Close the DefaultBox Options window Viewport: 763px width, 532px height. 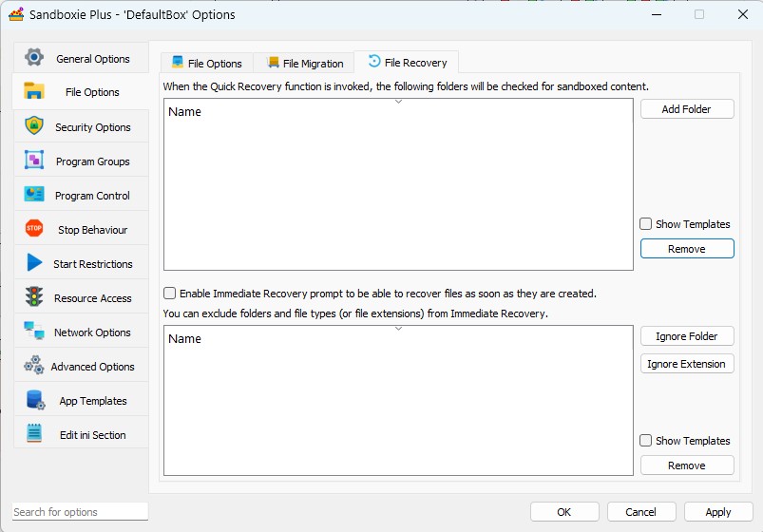pyautogui.click(x=742, y=14)
